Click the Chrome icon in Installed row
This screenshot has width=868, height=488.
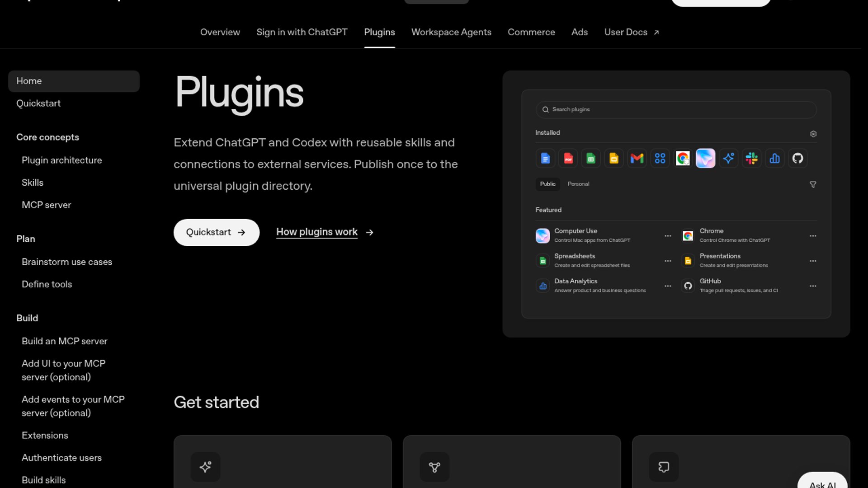(x=683, y=159)
